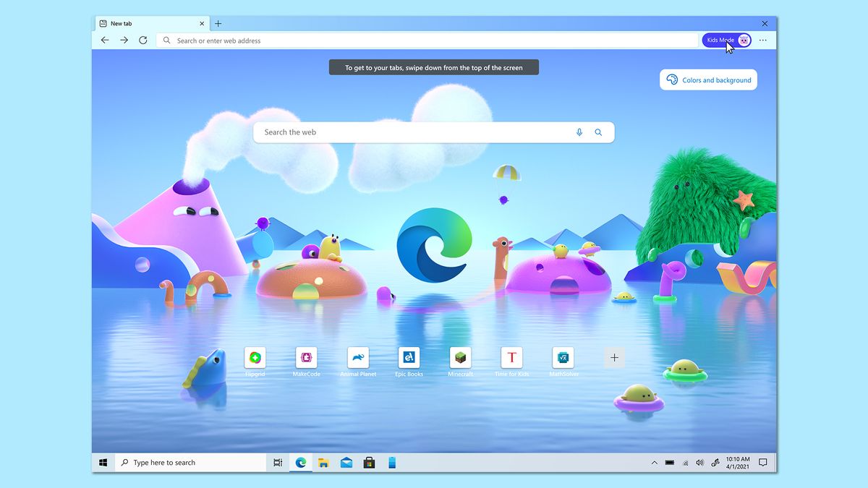Launch the MakeCode shortcut
This screenshot has width=868, height=488.
coord(306,357)
